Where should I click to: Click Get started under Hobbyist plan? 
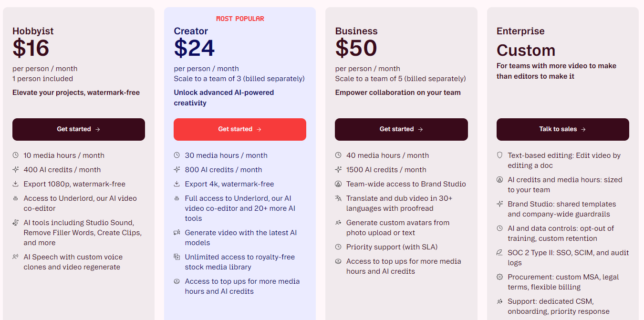pyautogui.click(x=79, y=129)
